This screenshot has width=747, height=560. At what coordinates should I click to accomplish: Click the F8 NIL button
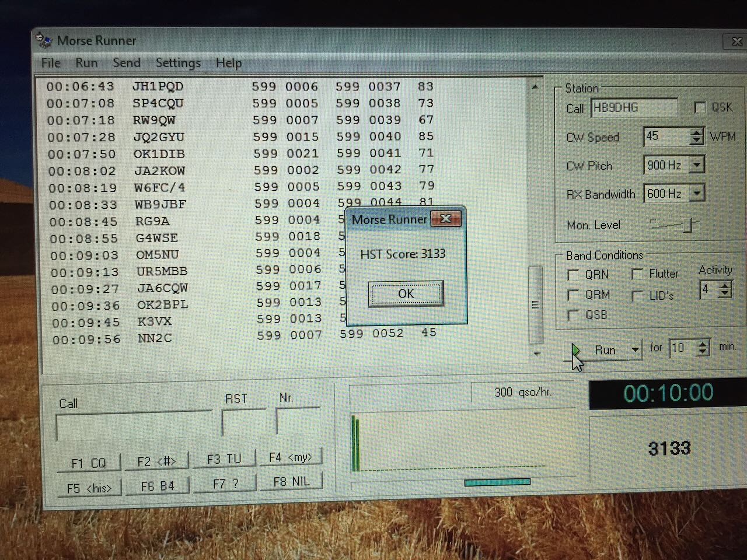click(291, 482)
